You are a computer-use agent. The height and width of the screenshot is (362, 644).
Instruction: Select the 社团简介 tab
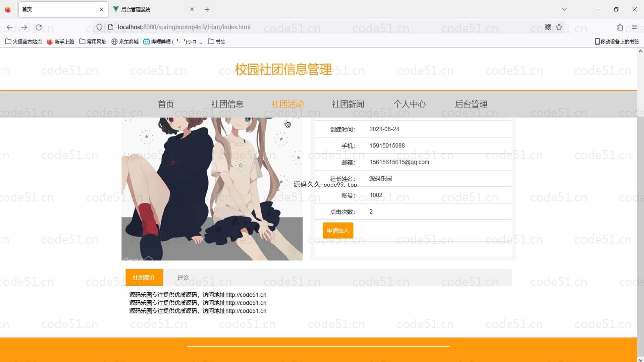point(144,278)
